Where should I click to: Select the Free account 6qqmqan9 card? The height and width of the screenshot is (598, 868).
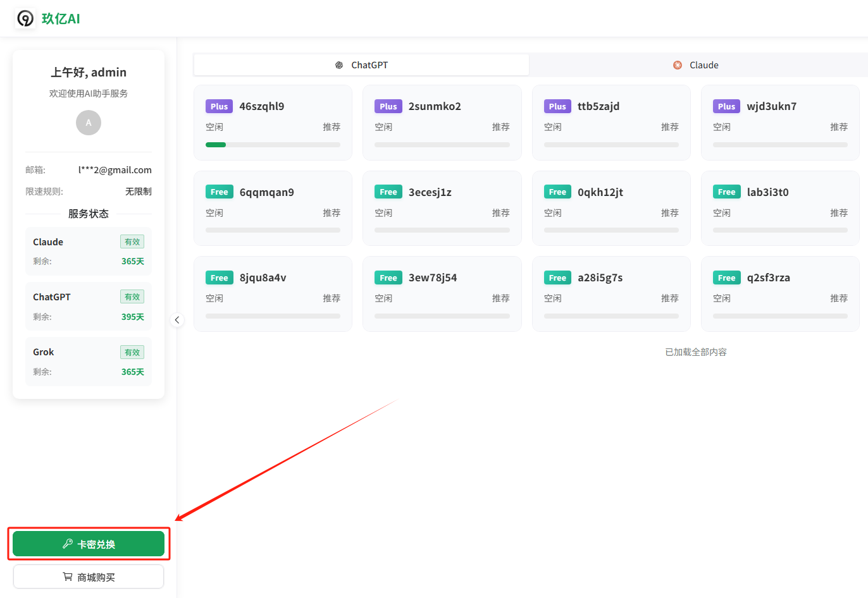coord(273,208)
